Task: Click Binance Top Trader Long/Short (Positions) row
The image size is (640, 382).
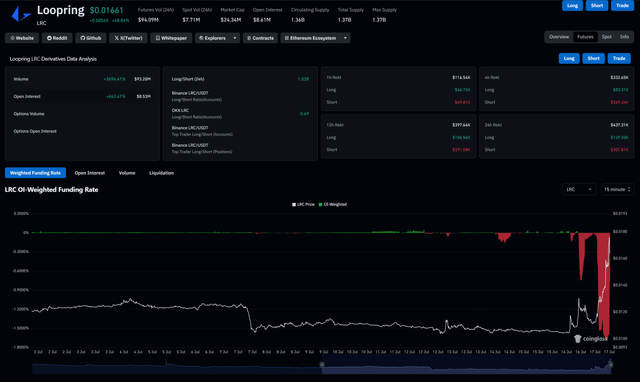Action: (240, 149)
